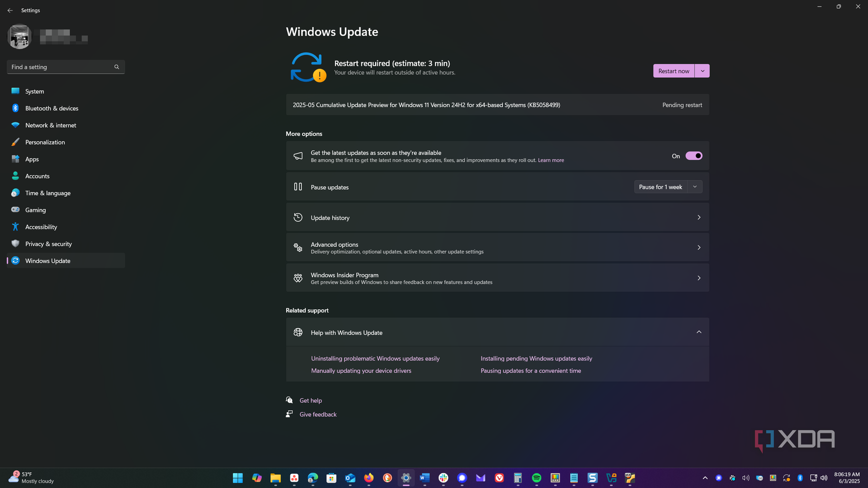This screenshot has width=868, height=488.
Task: Open Microsoft Word from the taskbar
Action: tap(425, 477)
